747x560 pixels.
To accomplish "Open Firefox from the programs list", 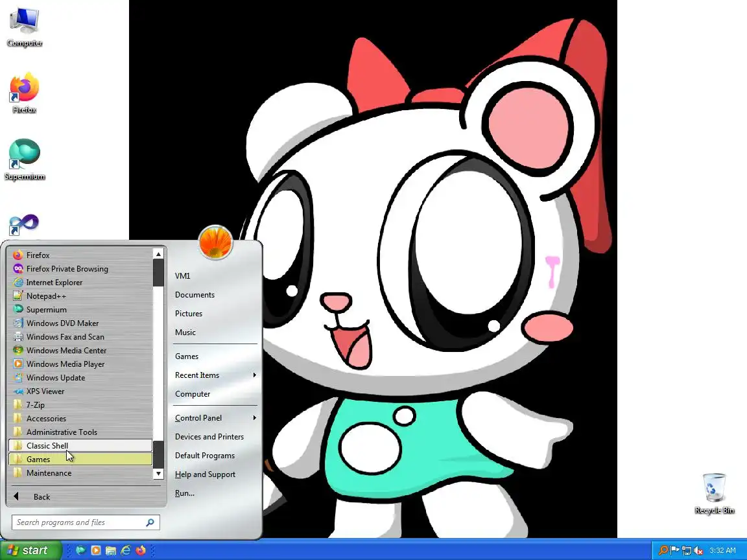I will [x=80, y=255].
